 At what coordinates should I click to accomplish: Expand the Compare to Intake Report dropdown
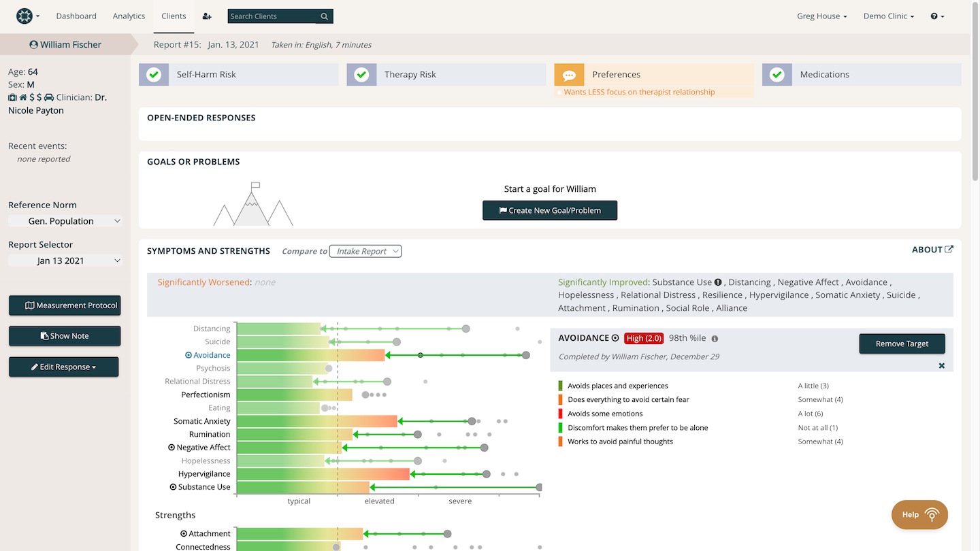coord(365,252)
